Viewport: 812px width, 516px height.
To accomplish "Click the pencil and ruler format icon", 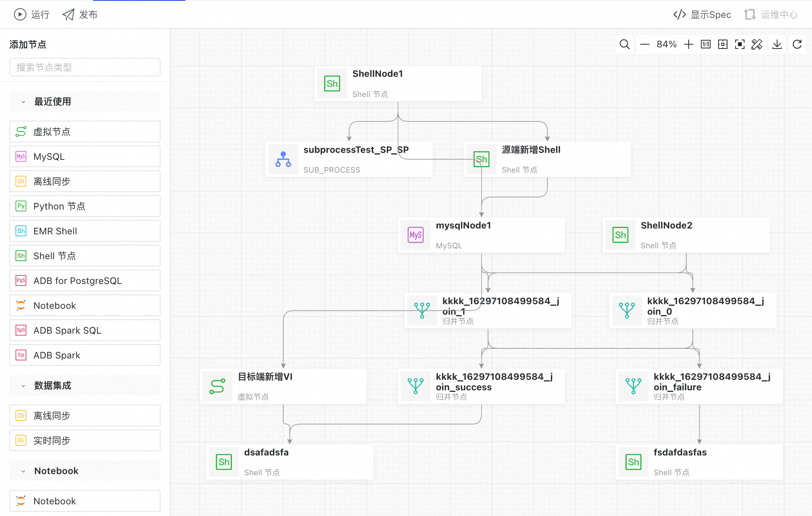I will click(757, 44).
